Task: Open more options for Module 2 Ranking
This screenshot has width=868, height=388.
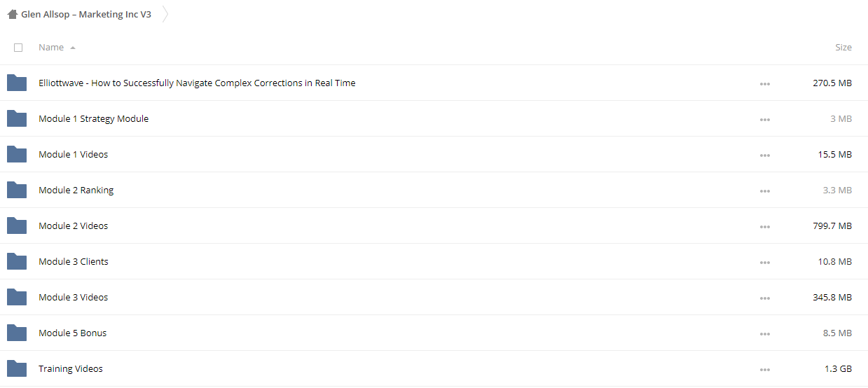Action: (764, 191)
